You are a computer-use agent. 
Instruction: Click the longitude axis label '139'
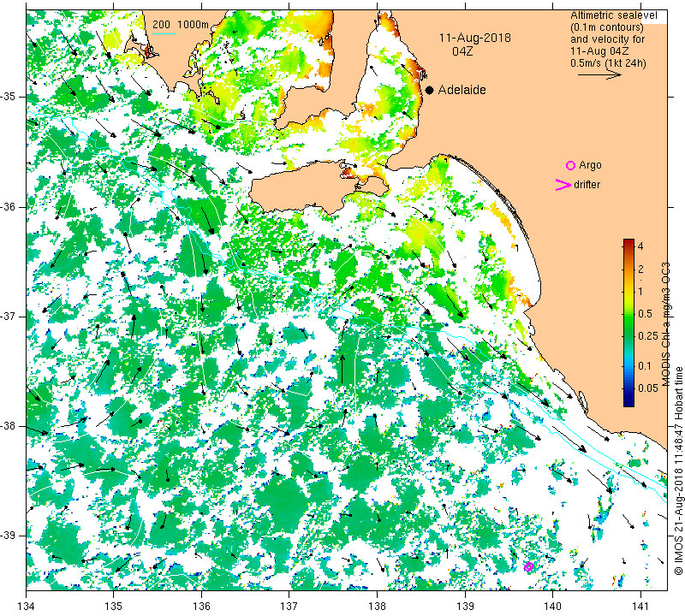pos(465,607)
